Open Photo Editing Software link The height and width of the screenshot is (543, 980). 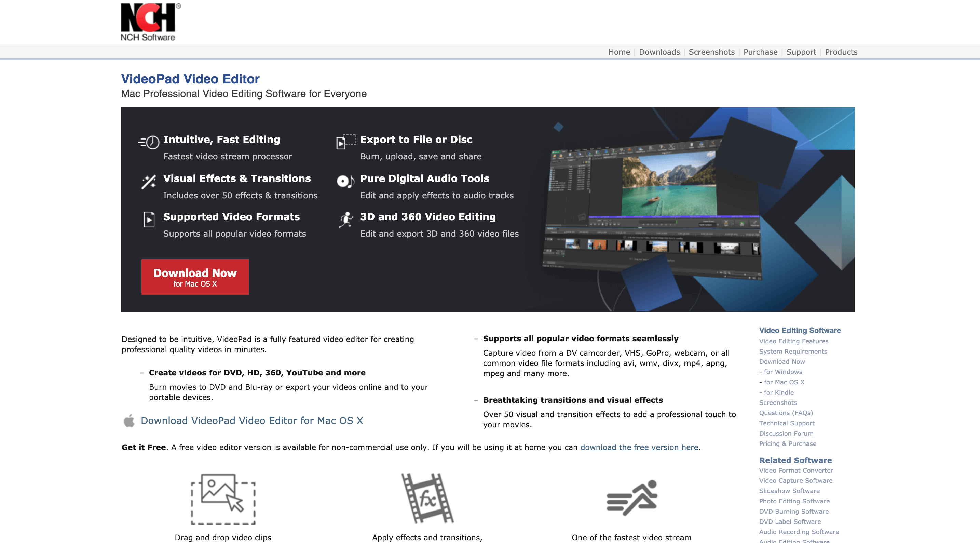pyautogui.click(x=794, y=502)
